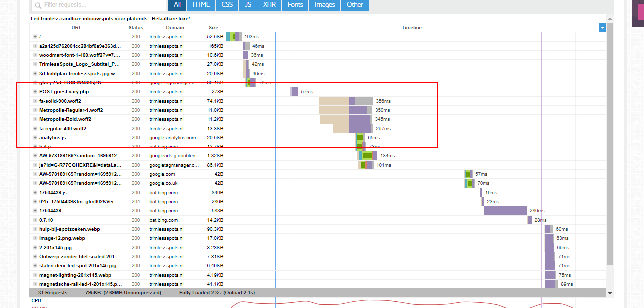Expand the TrimlessSpots_Logo_Subtitel request
Viewport: 644px width, 308px height.
[35, 64]
